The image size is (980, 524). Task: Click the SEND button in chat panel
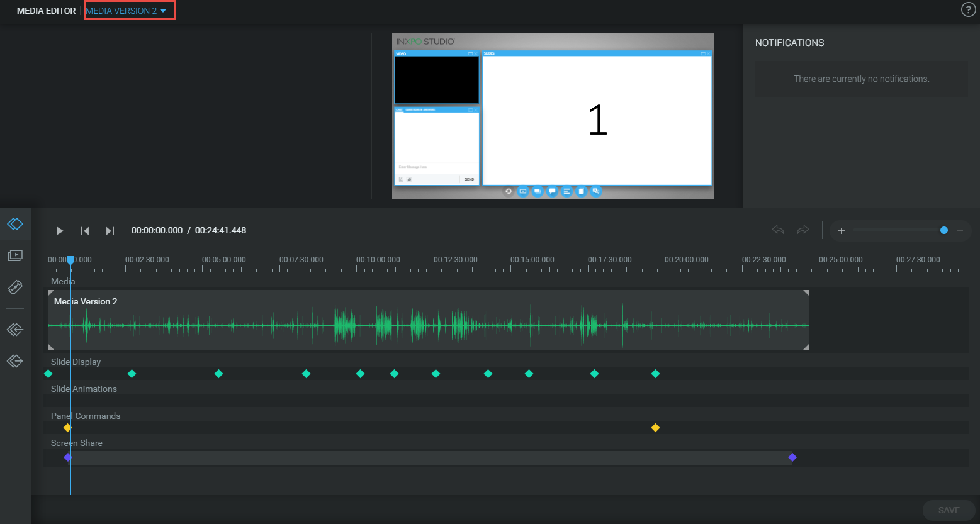coord(469,179)
